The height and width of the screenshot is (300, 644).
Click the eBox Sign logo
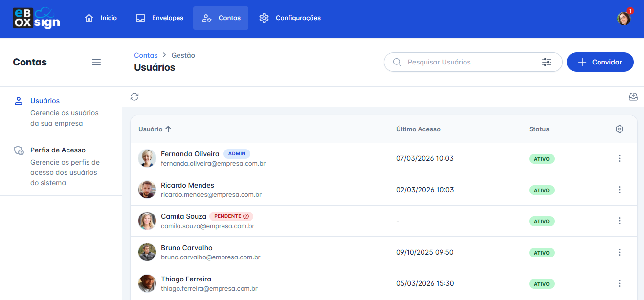pos(36,18)
